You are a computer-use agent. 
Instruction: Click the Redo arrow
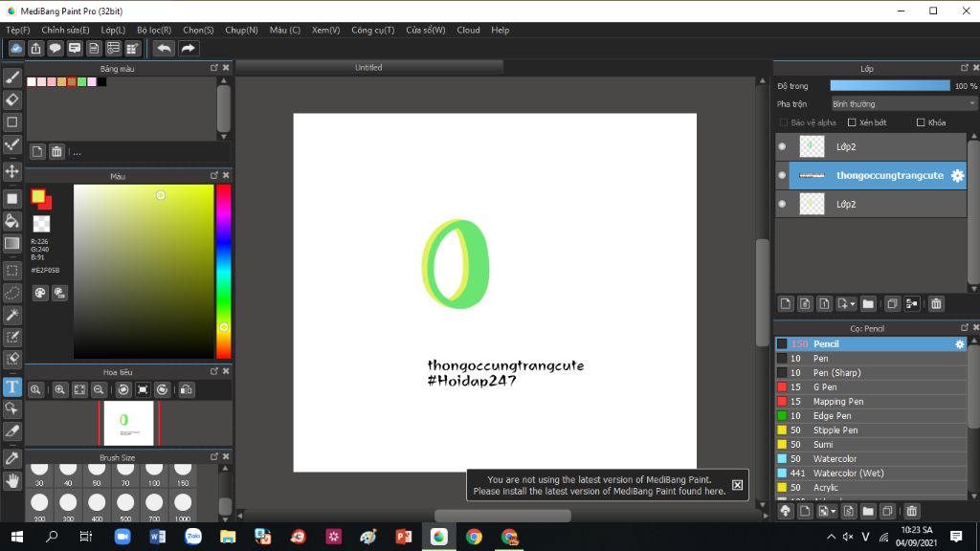pyautogui.click(x=188, y=48)
